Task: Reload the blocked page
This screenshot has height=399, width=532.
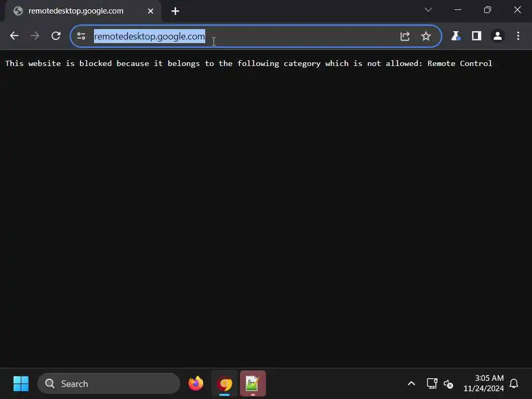Action: tap(56, 36)
